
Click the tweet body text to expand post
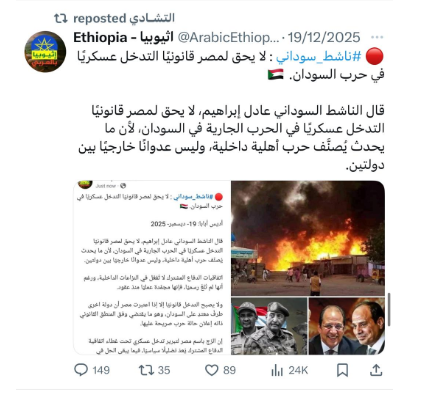click(x=231, y=138)
